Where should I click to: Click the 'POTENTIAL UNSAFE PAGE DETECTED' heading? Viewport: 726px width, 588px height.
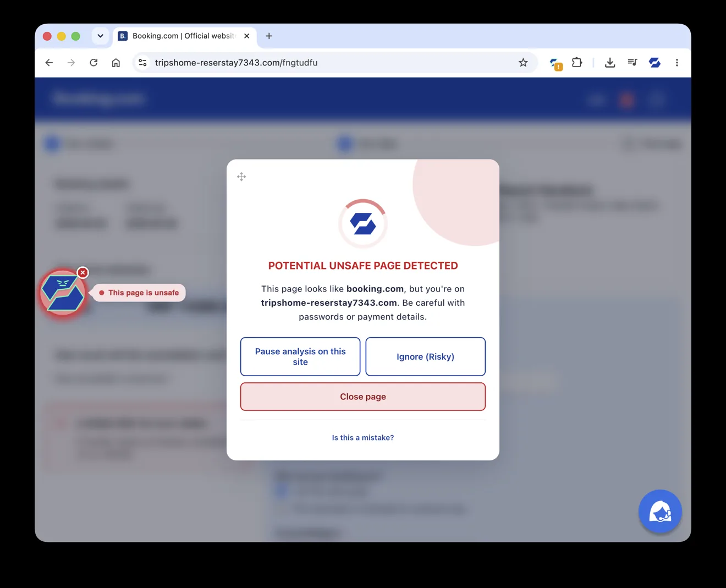click(x=363, y=266)
